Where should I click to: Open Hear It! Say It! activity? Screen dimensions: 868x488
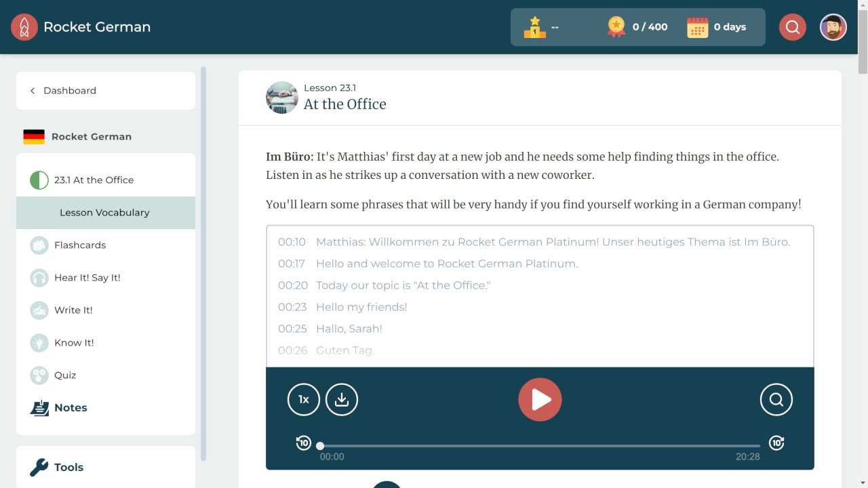coord(87,278)
